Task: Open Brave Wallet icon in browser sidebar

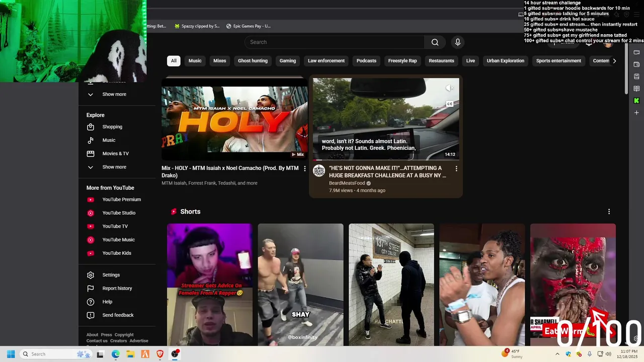Action: [636, 64]
